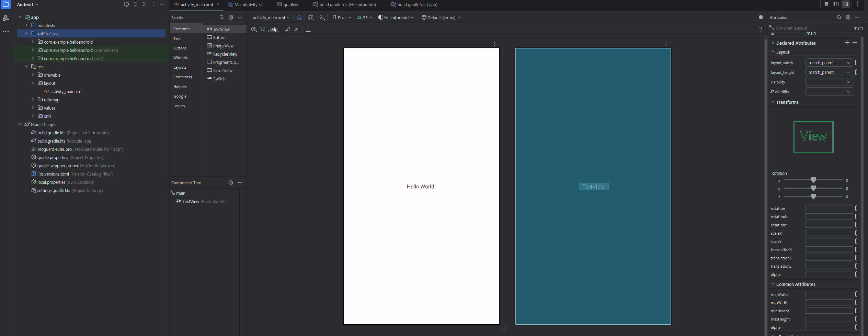Switch to Split view mode

[x=836, y=4]
